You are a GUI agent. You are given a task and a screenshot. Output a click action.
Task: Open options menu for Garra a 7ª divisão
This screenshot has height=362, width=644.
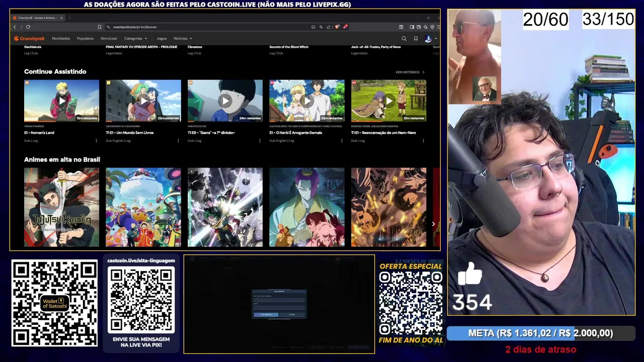[x=260, y=141]
